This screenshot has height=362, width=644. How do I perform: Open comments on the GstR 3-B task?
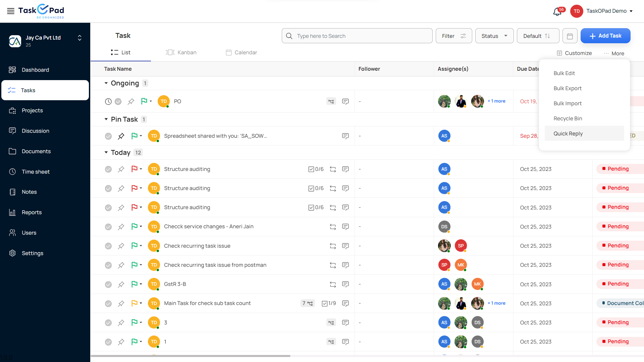[345, 284]
